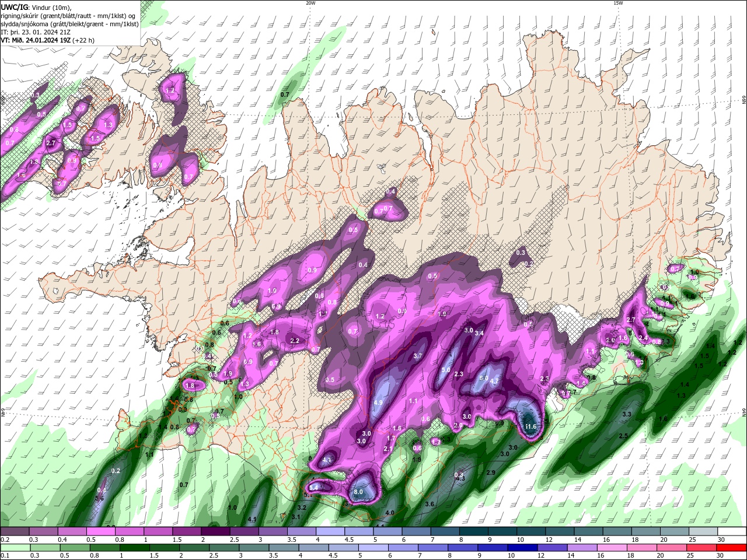Select the palest green first rain legend swatch
This screenshot has width=747, height=560.
(x=15, y=547)
